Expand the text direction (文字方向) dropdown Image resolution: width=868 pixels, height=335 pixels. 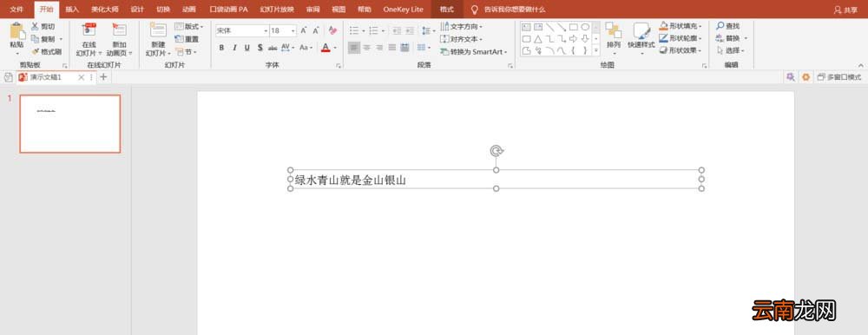(462, 27)
